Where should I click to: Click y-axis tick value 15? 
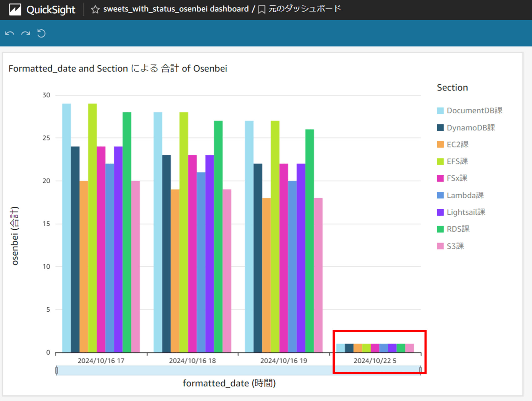click(46, 224)
